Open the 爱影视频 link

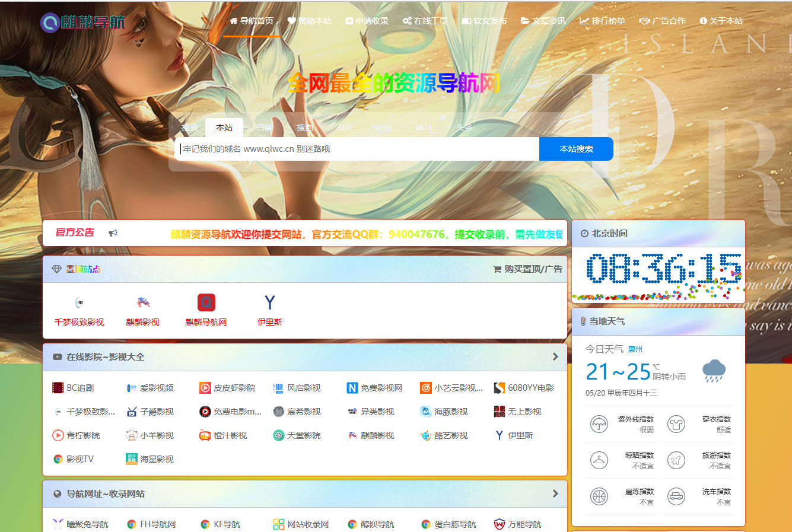pos(157,388)
